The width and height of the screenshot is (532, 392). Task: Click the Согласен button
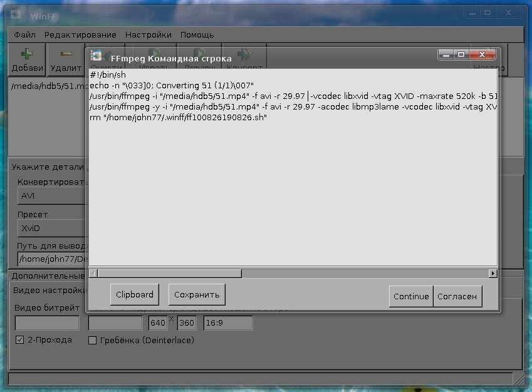[457, 296]
